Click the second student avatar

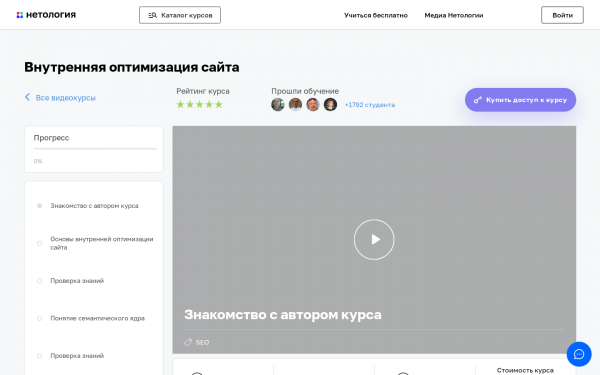295,104
